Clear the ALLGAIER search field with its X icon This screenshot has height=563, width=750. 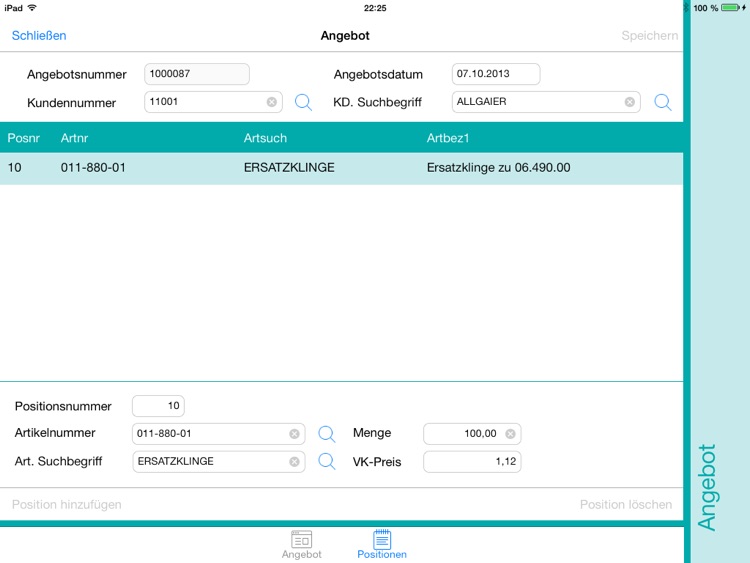point(630,102)
